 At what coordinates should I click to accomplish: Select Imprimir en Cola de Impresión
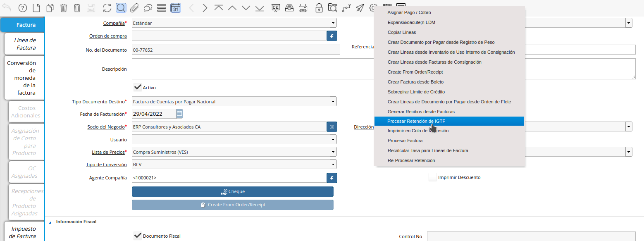pos(449,131)
